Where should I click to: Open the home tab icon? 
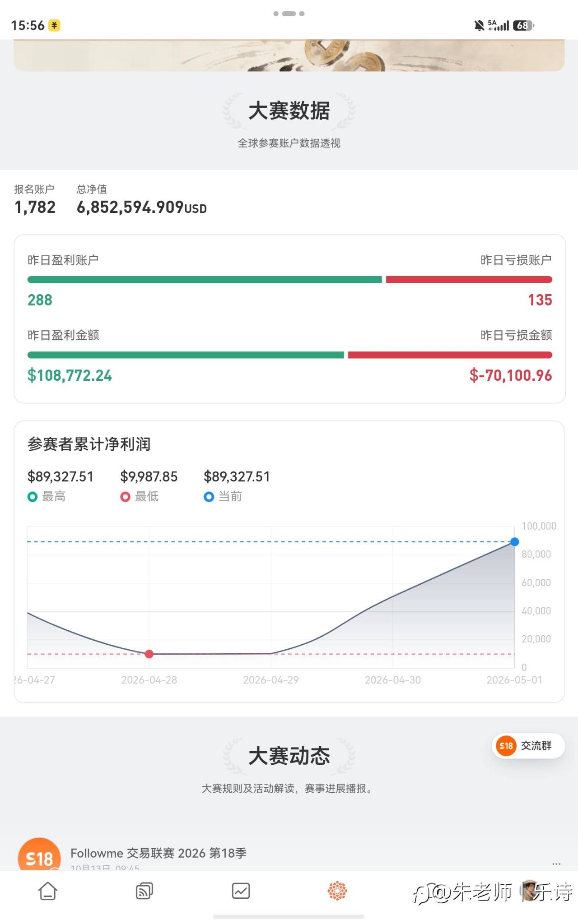[x=48, y=891]
